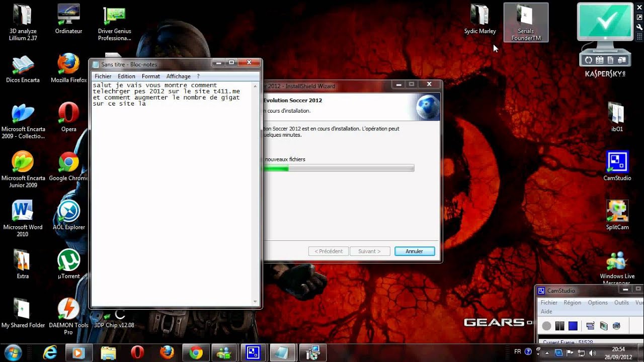This screenshot has width=644, height=362.
Task: Select Driver Genius Professional desktop icon
Action: [114, 24]
